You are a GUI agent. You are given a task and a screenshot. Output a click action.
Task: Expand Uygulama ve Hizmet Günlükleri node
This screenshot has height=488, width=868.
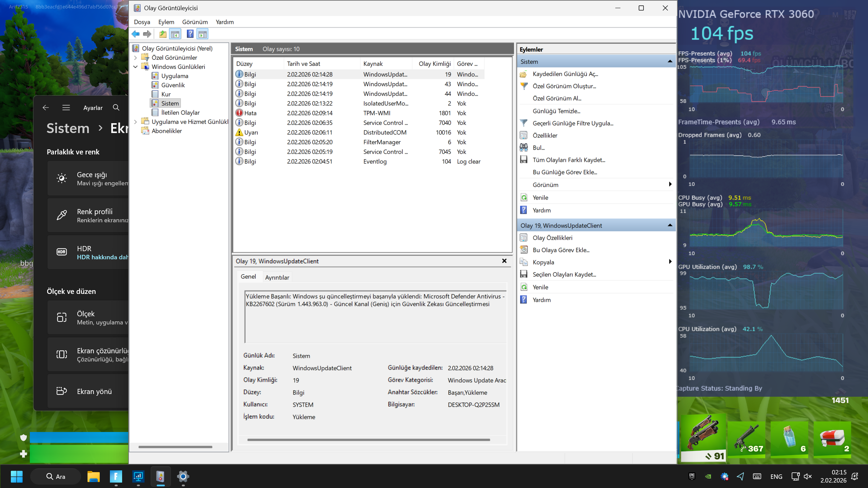coord(135,122)
